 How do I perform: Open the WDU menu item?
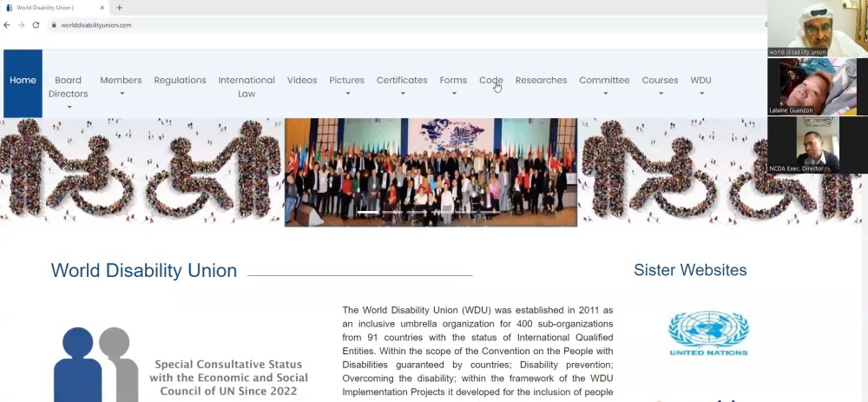(700, 80)
